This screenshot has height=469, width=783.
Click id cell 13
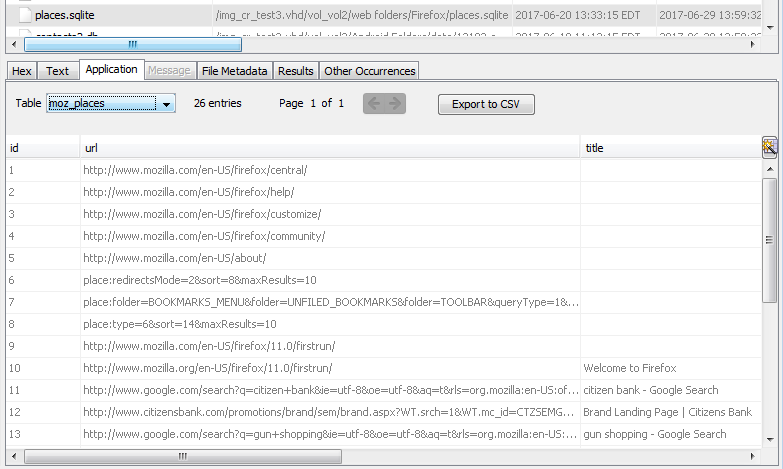coord(43,434)
